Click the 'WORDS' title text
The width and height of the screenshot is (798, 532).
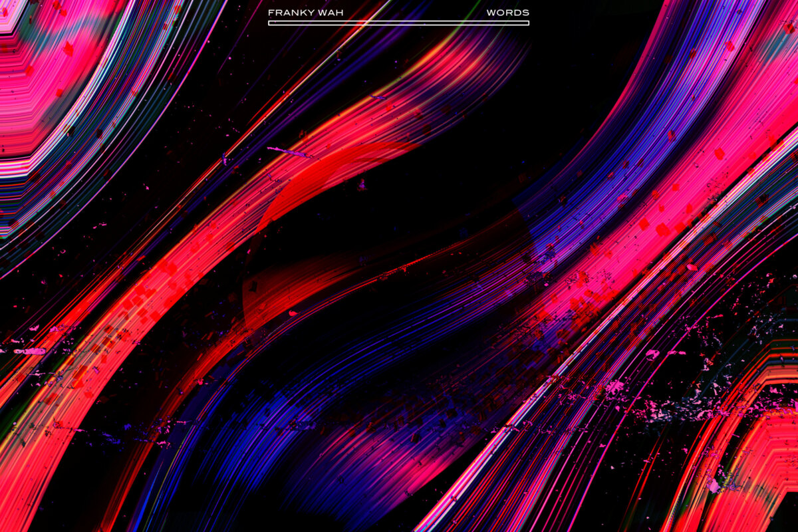[508, 13]
